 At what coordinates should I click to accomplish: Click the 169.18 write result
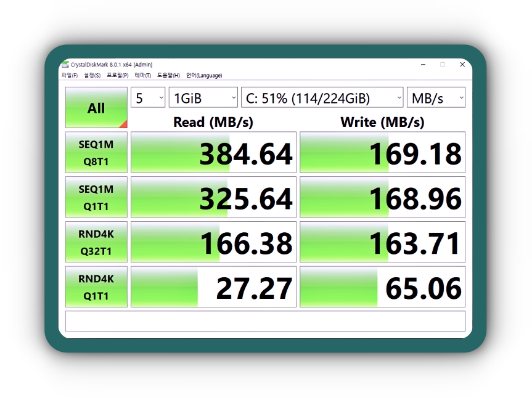(x=382, y=153)
